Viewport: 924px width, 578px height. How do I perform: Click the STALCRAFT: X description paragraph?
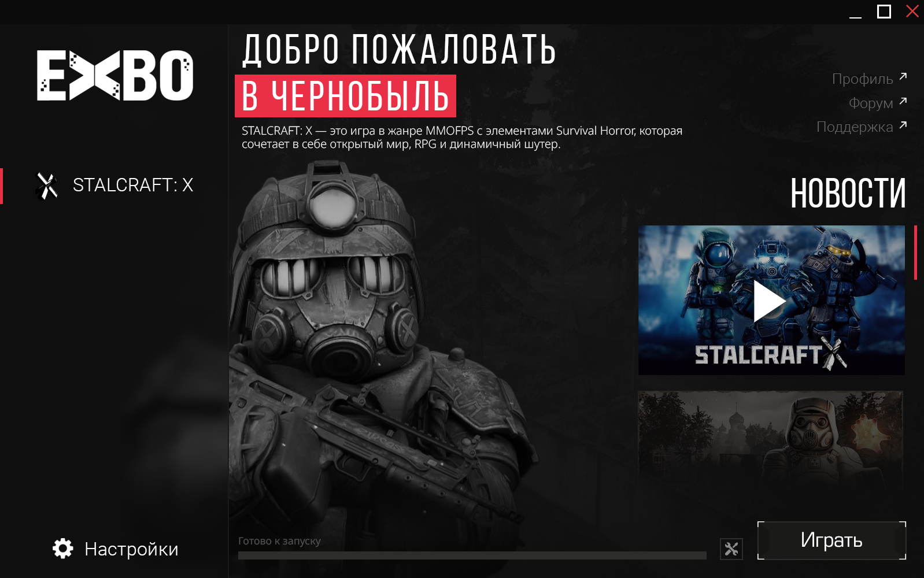coord(462,138)
